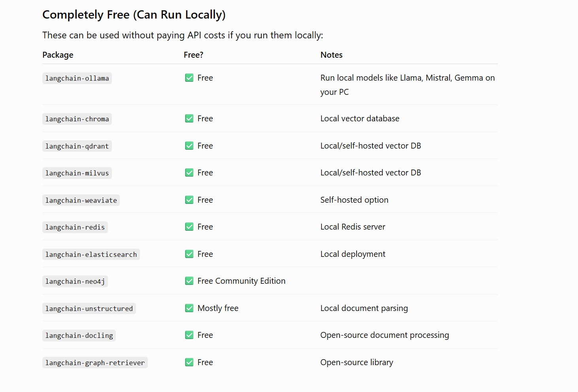Click the green check icon for langchain-graph-retriever
The image size is (578, 392).
tap(189, 362)
